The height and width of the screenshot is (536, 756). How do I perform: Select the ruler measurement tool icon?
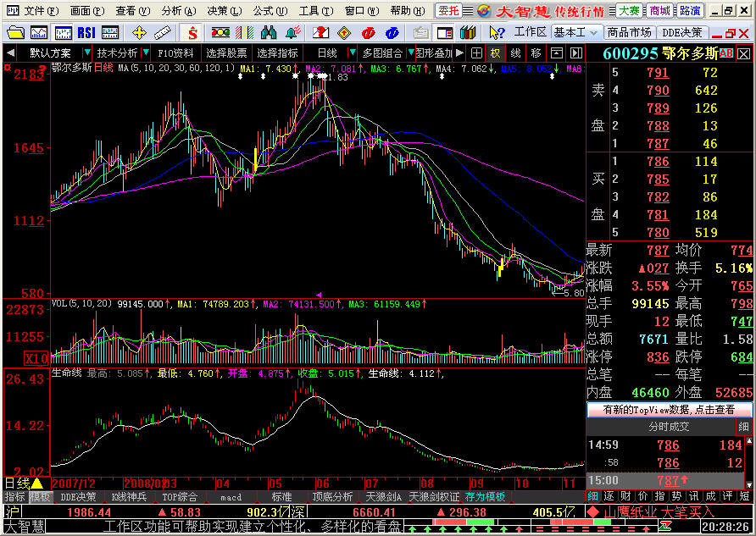163,33
